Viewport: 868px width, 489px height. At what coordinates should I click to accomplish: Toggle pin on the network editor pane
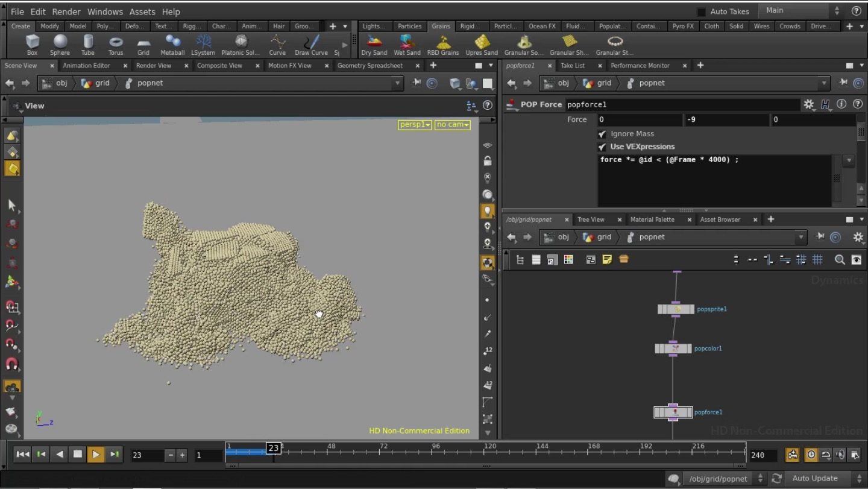point(820,237)
